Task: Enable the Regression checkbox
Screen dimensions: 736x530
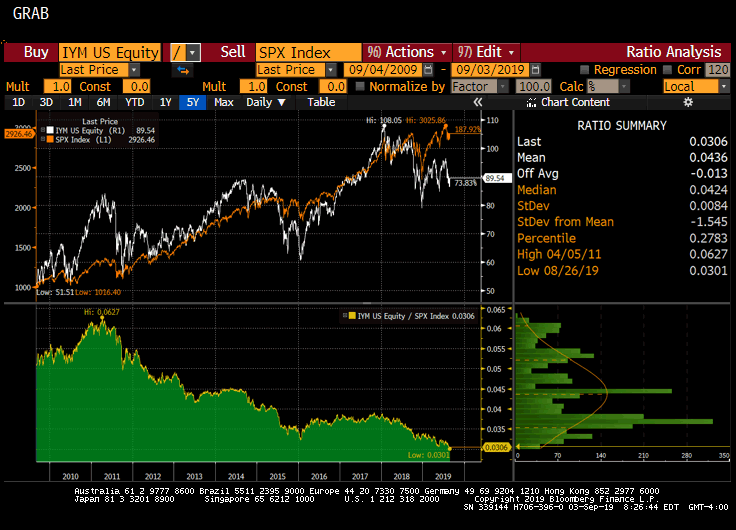Action: 584,70
